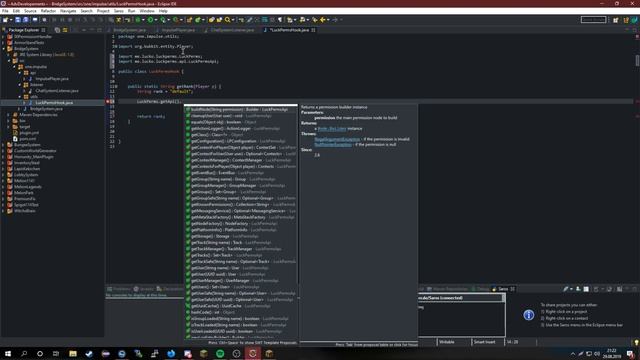Open the File menu
This screenshot has height=360, width=640.
coord(5,11)
